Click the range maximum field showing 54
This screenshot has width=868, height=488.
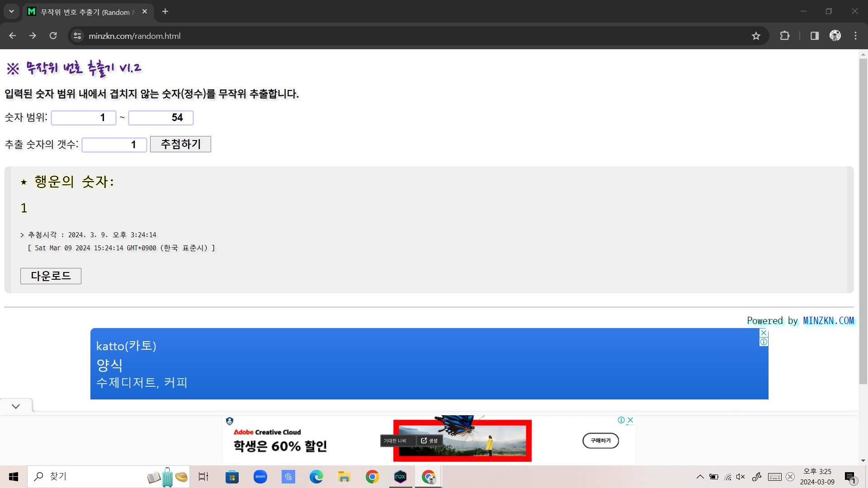coord(161,118)
